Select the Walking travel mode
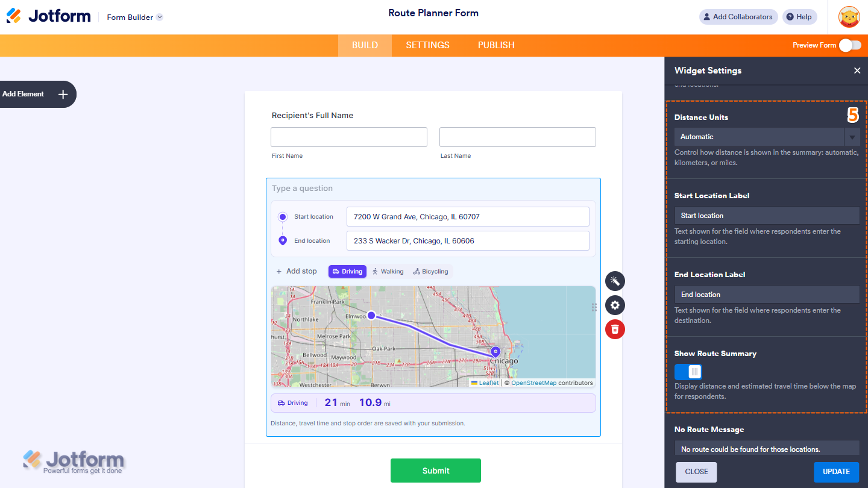Viewport: 868px width, 488px height. tap(388, 272)
